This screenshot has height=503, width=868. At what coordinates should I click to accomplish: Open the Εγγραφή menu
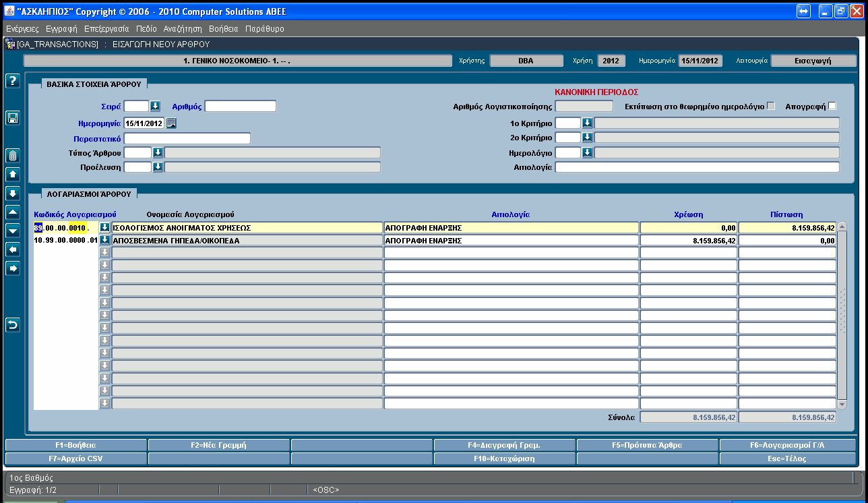(62, 29)
